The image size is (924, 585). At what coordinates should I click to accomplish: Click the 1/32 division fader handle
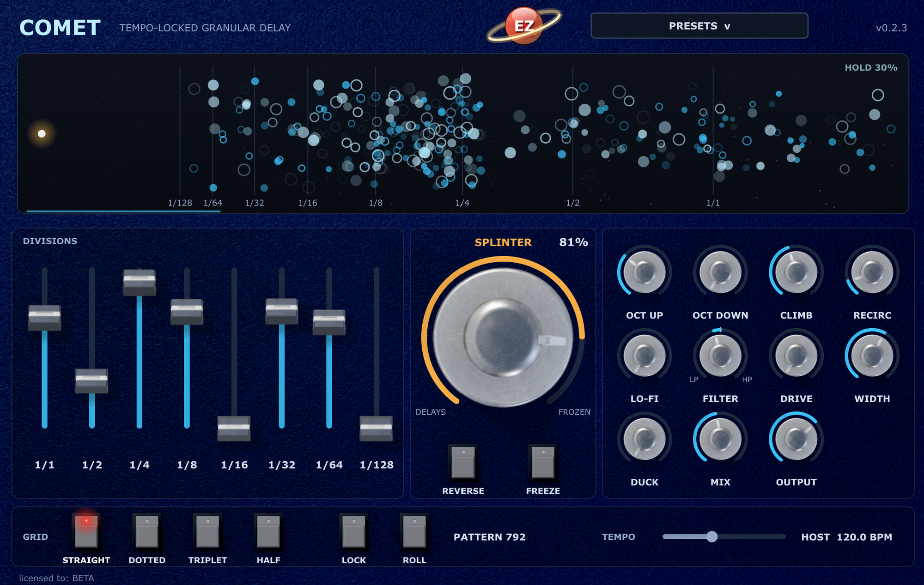coord(282,311)
